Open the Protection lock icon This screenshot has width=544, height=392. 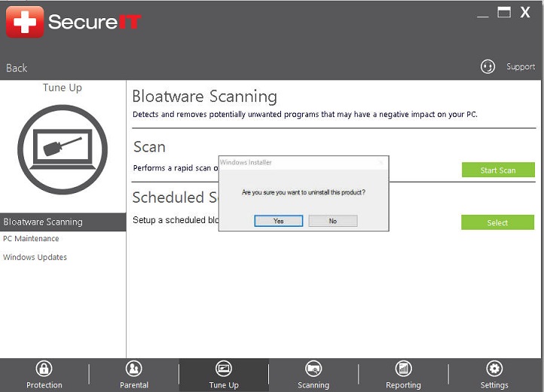click(x=44, y=369)
